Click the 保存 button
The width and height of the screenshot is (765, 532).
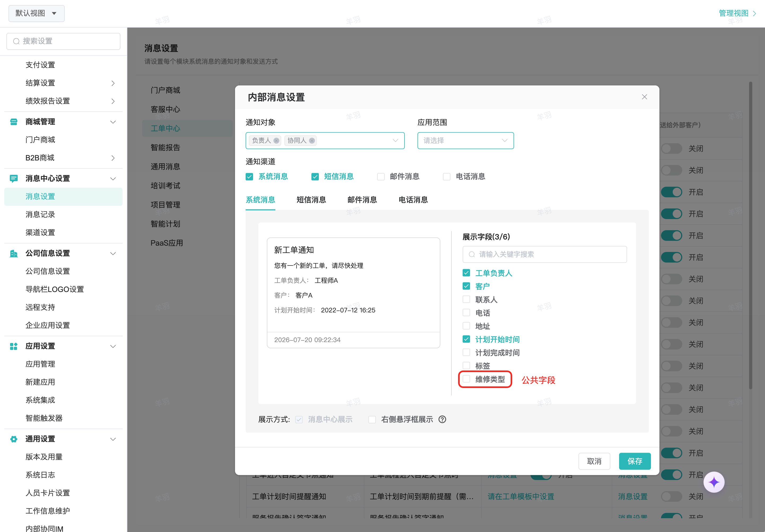pyautogui.click(x=635, y=461)
